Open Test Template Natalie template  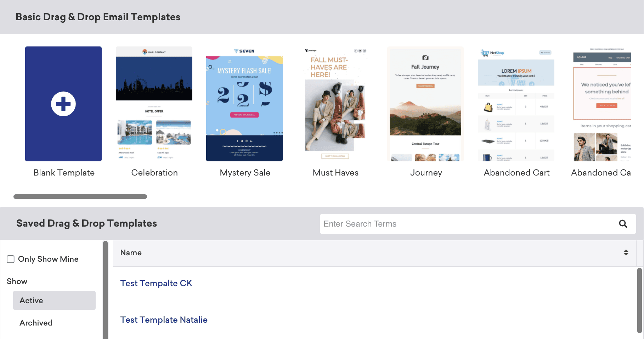click(164, 320)
